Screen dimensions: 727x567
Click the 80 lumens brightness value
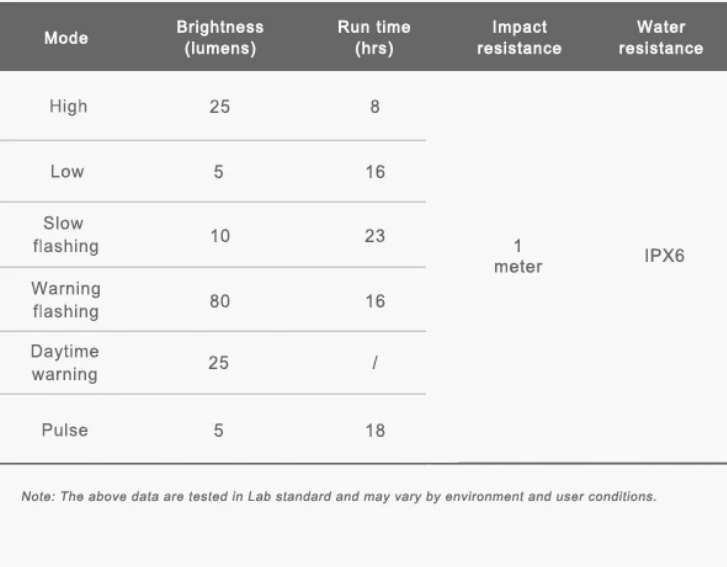pyautogui.click(x=218, y=301)
